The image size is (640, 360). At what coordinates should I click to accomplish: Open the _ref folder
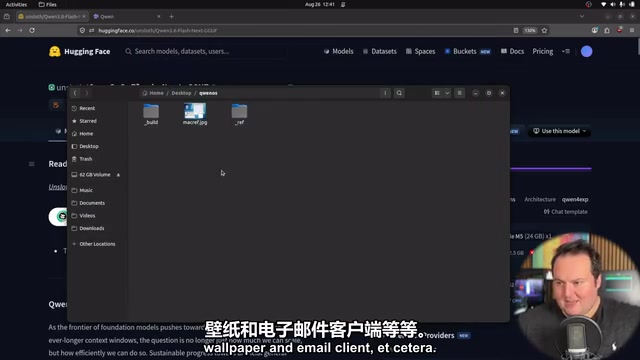239,114
